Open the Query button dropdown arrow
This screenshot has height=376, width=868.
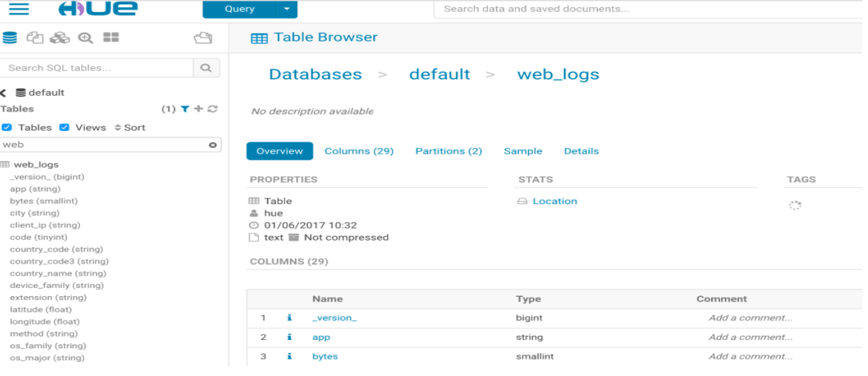pyautogui.click(x=287, y=9)
